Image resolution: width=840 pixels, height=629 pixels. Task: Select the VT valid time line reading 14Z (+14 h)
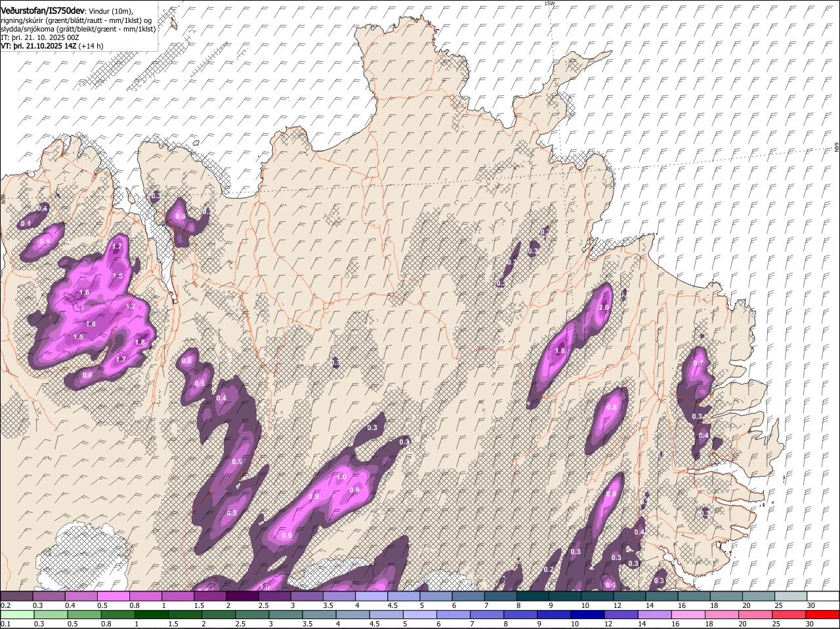[x=52, y=46]
